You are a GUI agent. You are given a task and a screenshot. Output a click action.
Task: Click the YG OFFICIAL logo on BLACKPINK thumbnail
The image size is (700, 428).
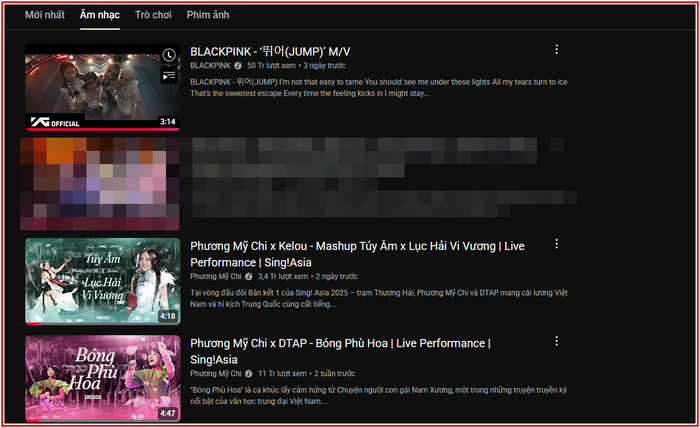tap(55, 122)
